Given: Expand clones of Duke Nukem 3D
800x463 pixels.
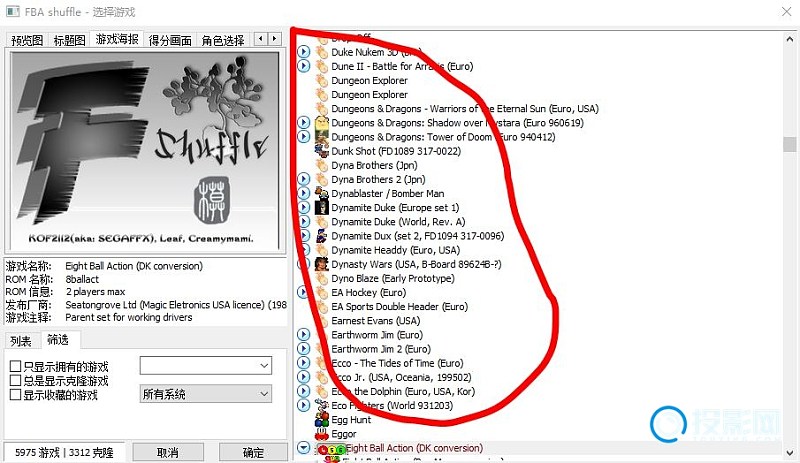Looking at the screenshot, I should pyautogui.click(x=304, y=52).
